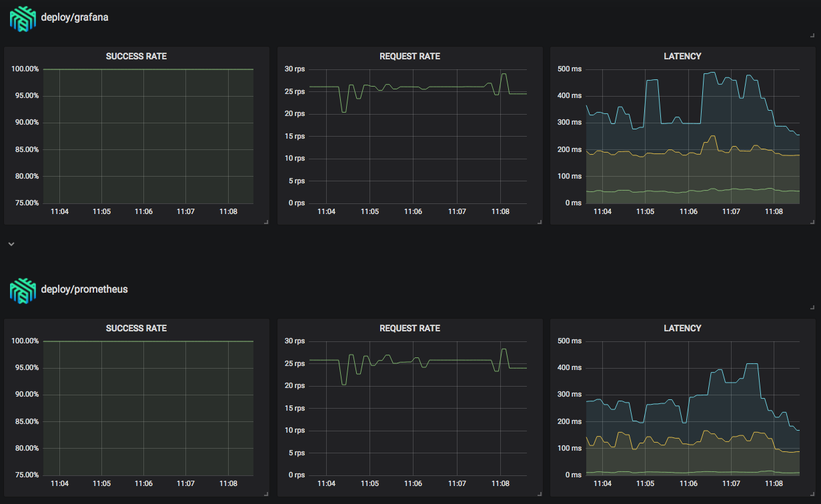Open the prometheus LATENCY panel menu
821x504 pixels.
click(682, 328)
